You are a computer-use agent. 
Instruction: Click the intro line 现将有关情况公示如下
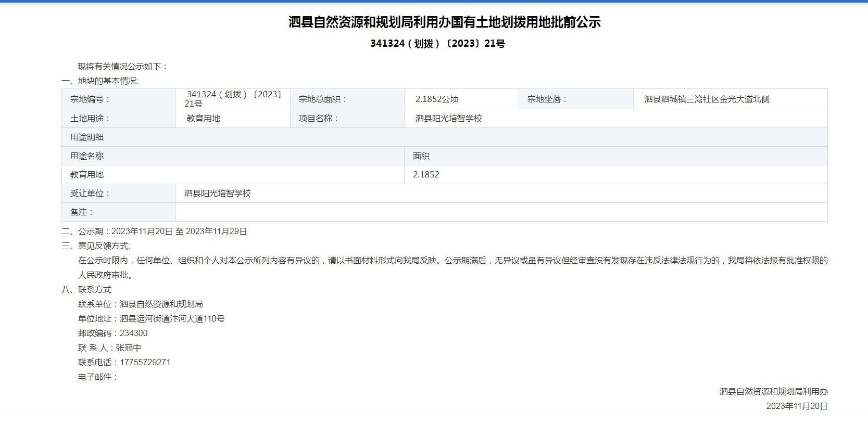tap(123, 67)
